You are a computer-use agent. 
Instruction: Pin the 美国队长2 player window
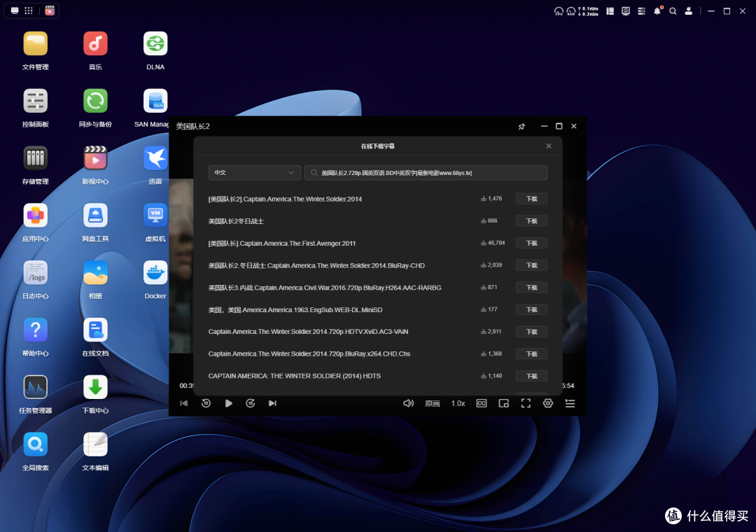coord(521,127)
